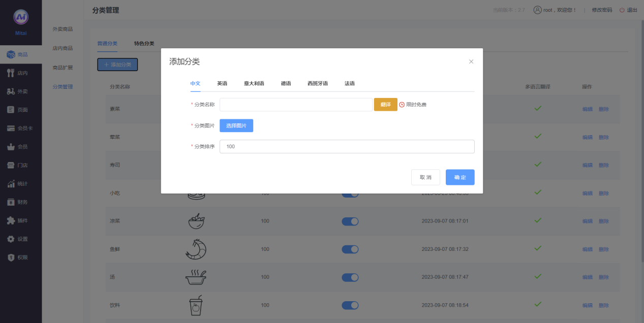Image resolution: width=644 pixels, height=323 pixels.
Task: Select the 西班牙语 tab in dialog
Action: pos(318,83)
